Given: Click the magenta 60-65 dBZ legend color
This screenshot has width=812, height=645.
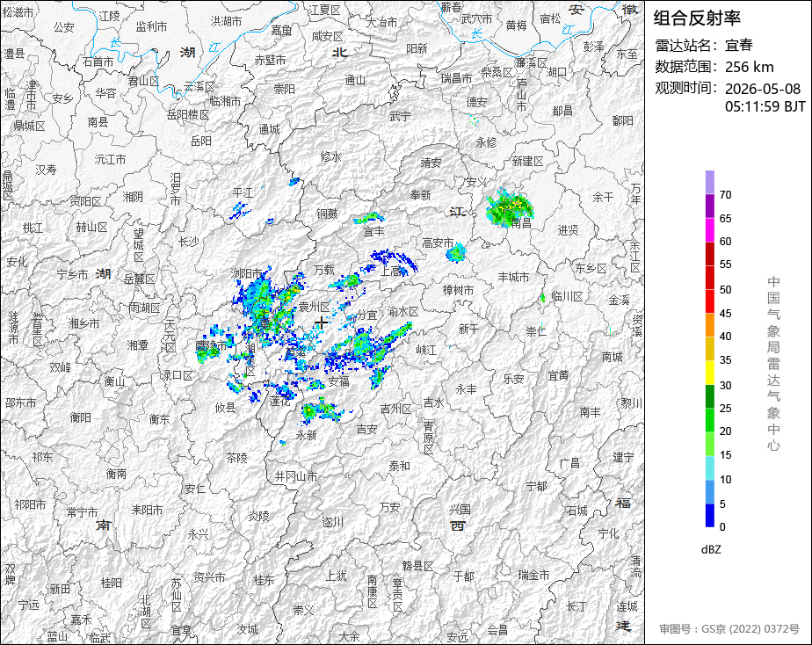Looking at the screenshot, I should 709,230.
